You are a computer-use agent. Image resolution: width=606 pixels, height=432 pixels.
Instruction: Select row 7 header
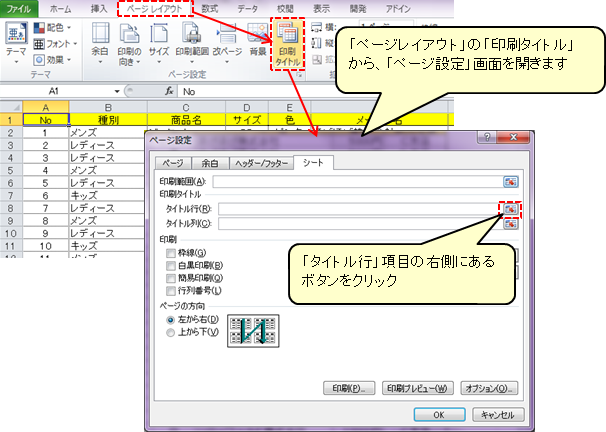(11, 196)
